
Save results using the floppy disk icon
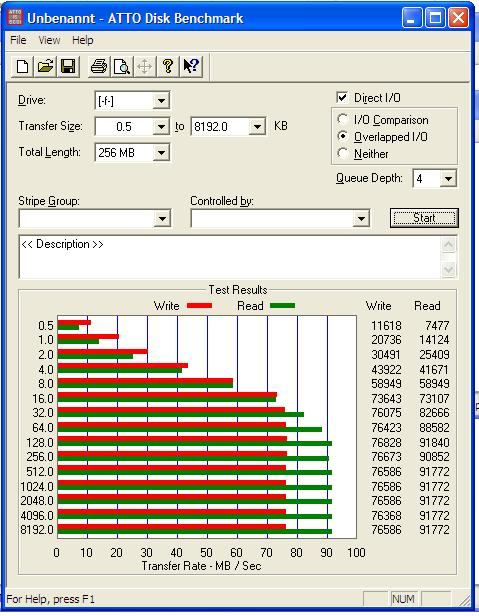(x=68, y=66)
